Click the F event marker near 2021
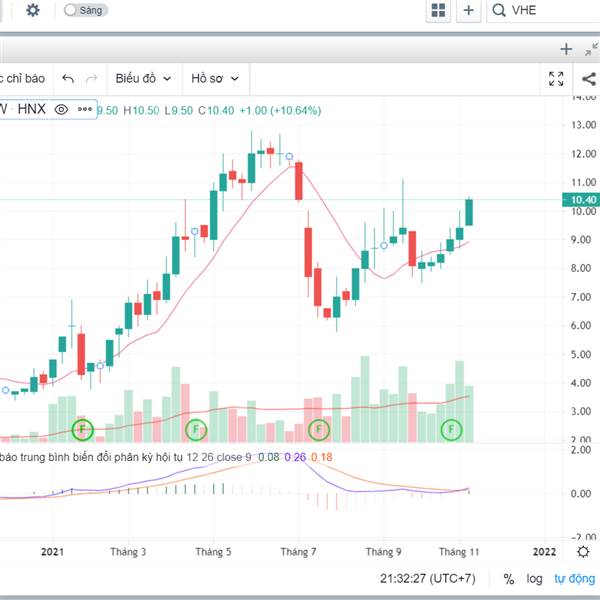Screen dimensions: 600x600 pos(83,429)
